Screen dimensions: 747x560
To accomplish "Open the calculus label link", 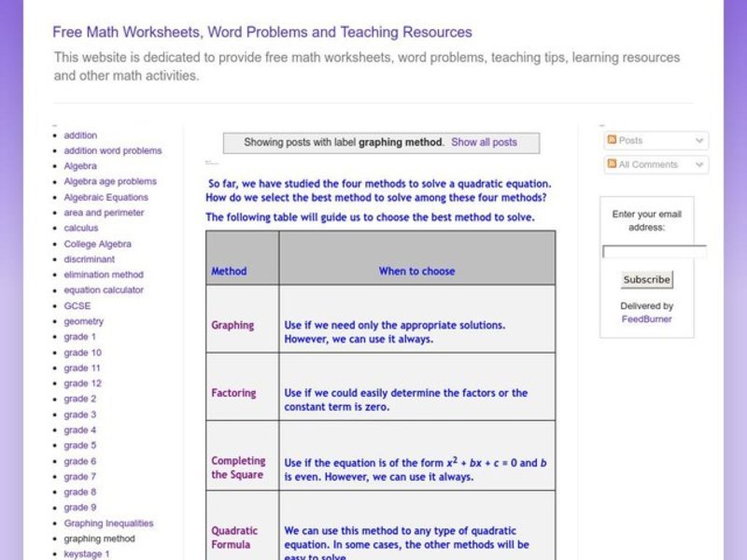I will (x=81, y=228).
